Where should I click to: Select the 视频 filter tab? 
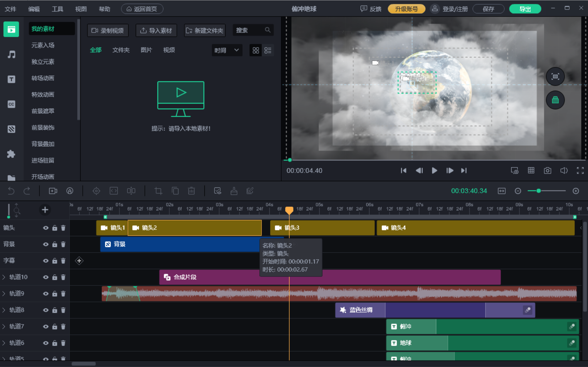[169, 50]
